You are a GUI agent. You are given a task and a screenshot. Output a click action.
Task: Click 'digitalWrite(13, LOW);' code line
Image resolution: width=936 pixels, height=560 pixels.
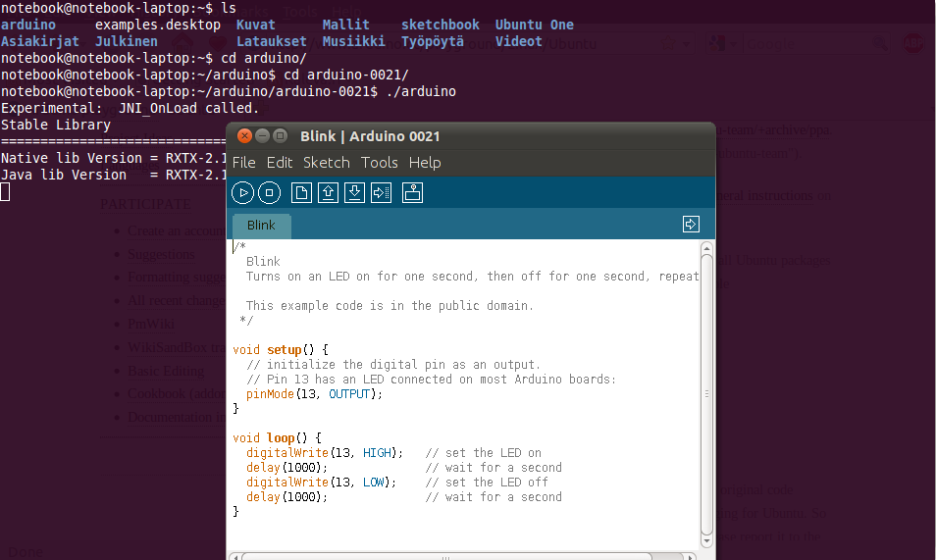click(321, 483)
